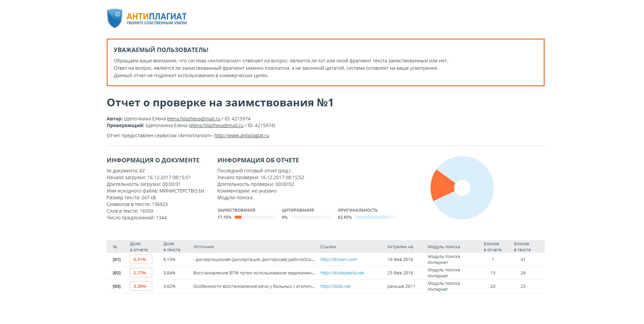Click the Antiplagiat shield logo icon
This screenshot has width=644, height=324.
point(114,18)
